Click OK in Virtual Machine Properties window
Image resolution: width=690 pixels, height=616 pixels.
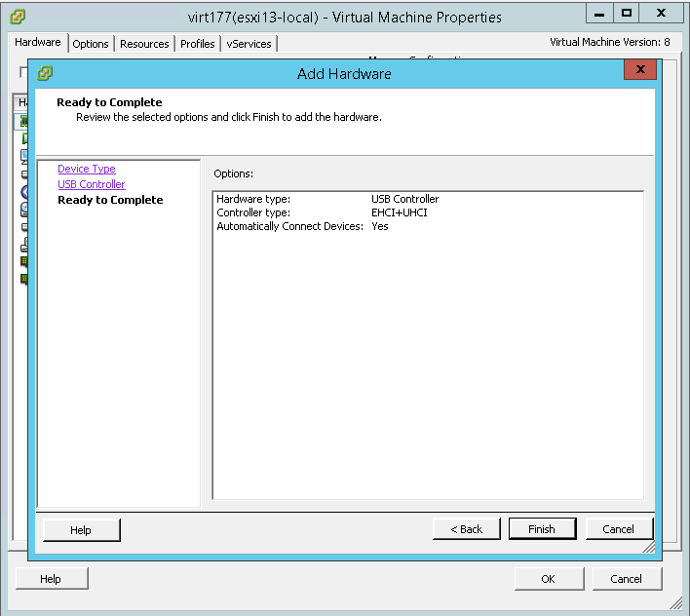point(549,579)
